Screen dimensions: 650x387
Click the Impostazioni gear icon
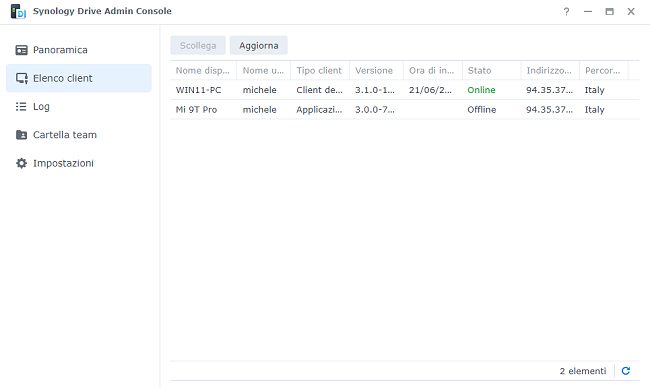point(21,163)
